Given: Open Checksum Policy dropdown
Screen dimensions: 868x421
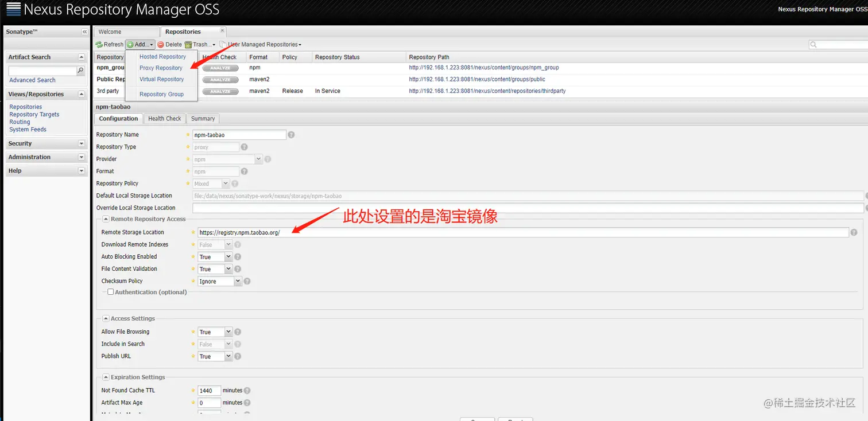Looking at the screenshot, I should 238,281.
